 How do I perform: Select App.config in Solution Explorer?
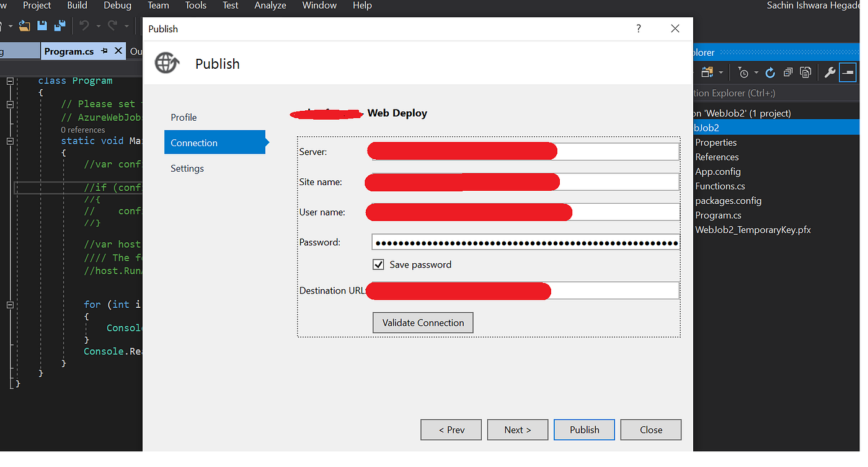point(718,172)
